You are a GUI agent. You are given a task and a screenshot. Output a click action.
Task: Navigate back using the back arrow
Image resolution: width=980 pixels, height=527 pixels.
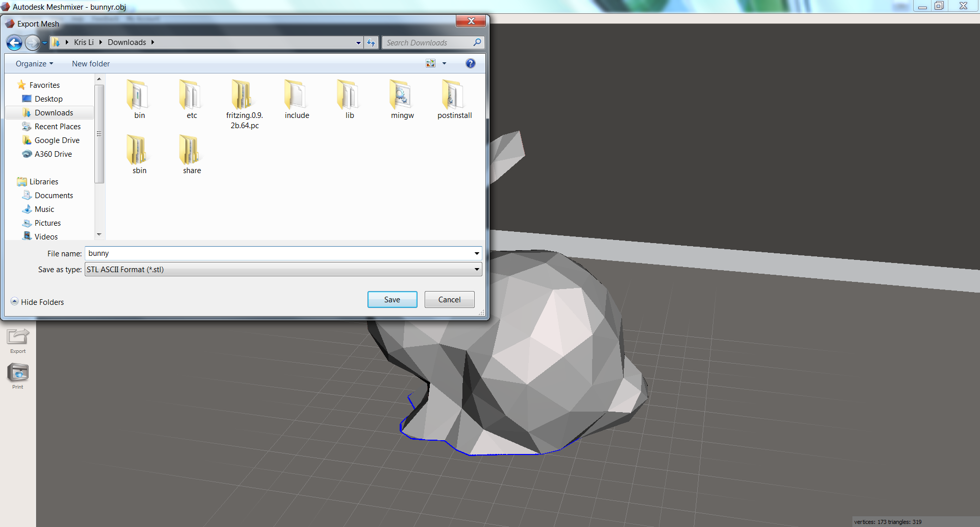point(14,43)
